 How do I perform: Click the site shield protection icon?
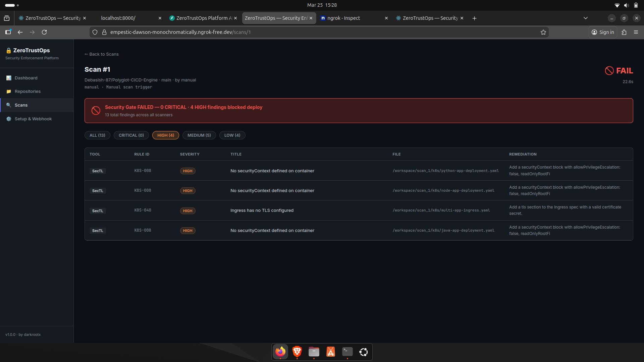tap(95, 32)
